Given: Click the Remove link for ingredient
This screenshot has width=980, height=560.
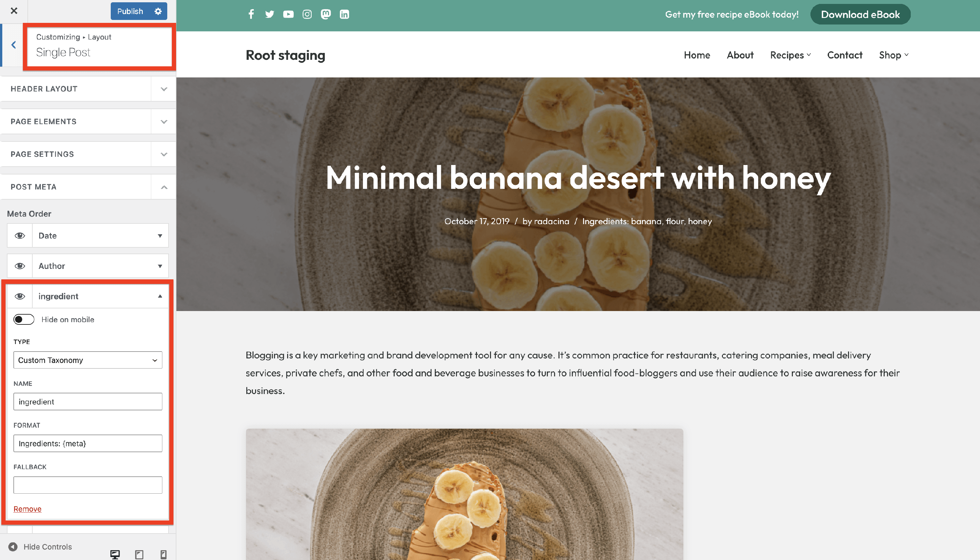Looking at the screenshot, I should click(27, 508).
